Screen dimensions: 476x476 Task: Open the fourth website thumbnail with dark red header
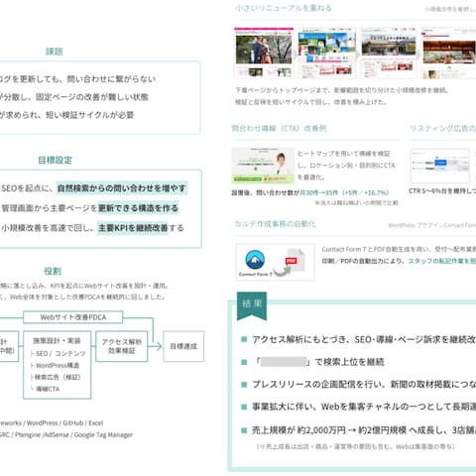448,53
